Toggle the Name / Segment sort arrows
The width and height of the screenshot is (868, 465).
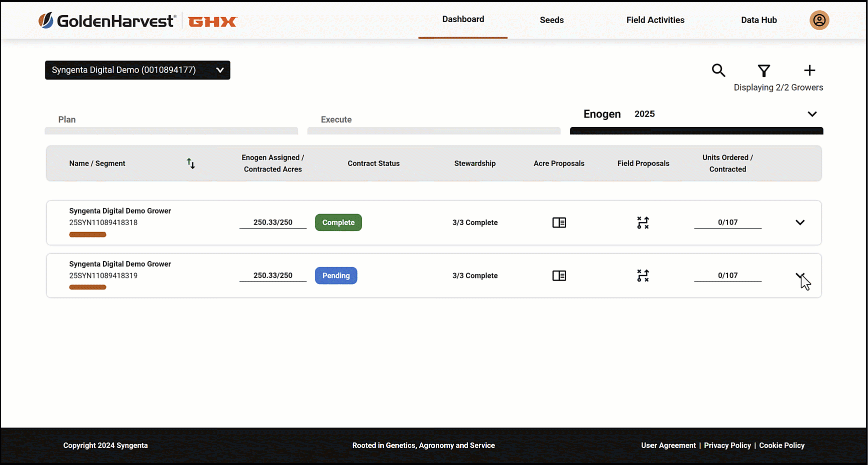[x=191, y=163]
